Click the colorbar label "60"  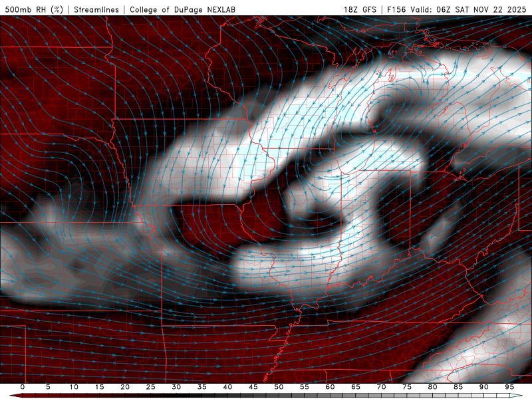(330, 387)
